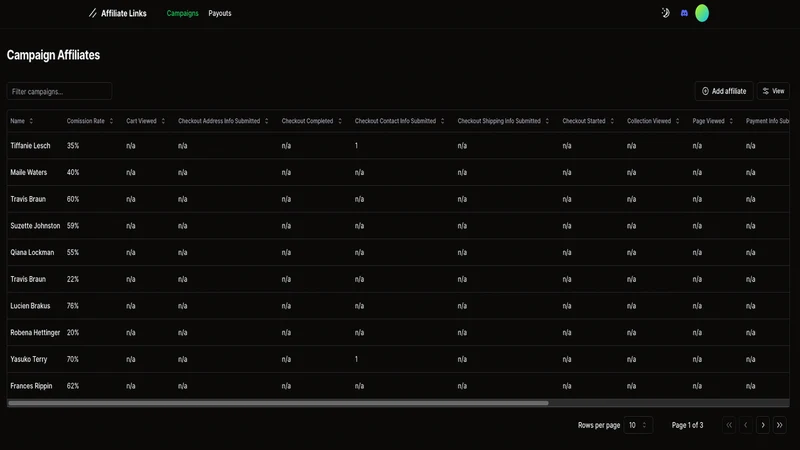Click the Payment Info Sub column header

click(x=767, y=121)
